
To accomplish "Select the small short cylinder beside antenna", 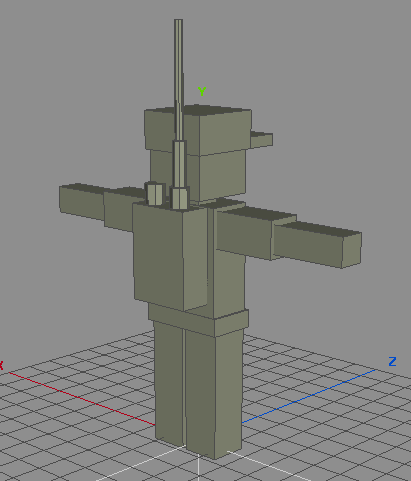I will pyautogui.click(x=155, y=193).
